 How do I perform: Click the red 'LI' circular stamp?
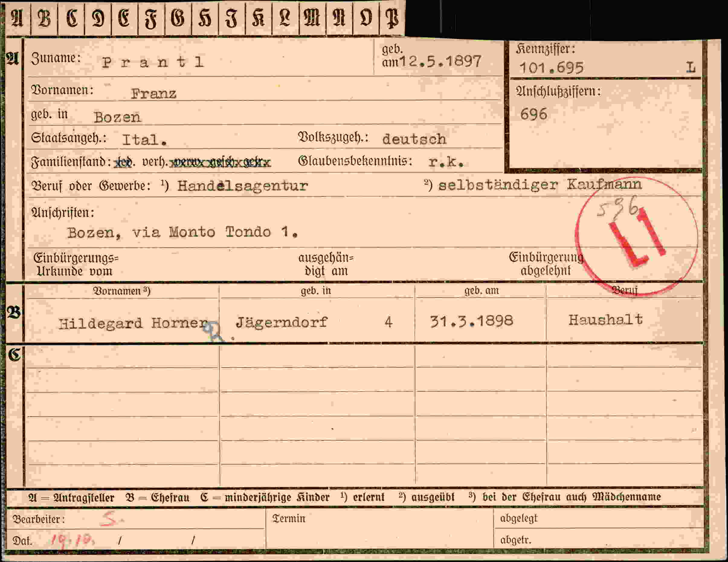[636, 236]
